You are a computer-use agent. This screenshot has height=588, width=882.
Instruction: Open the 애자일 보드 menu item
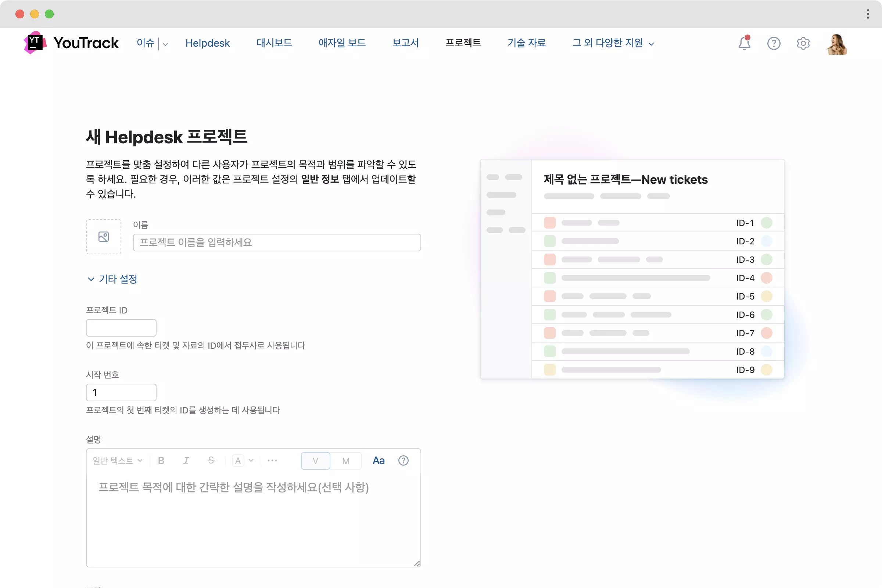(342, 43)
